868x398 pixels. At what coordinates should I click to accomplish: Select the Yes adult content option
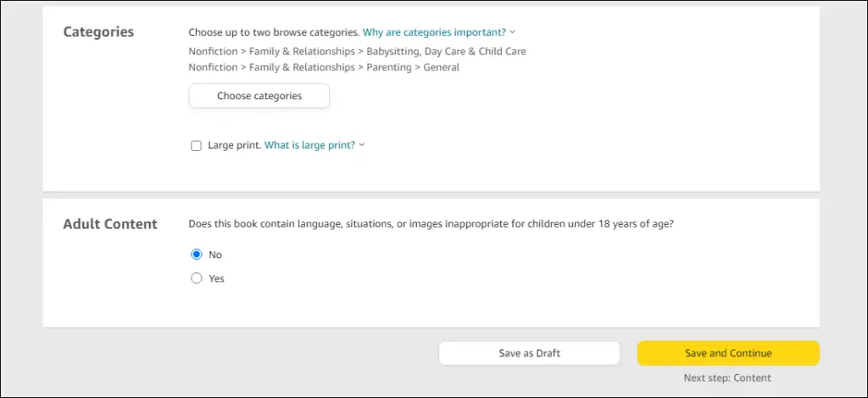click(197, 278)
